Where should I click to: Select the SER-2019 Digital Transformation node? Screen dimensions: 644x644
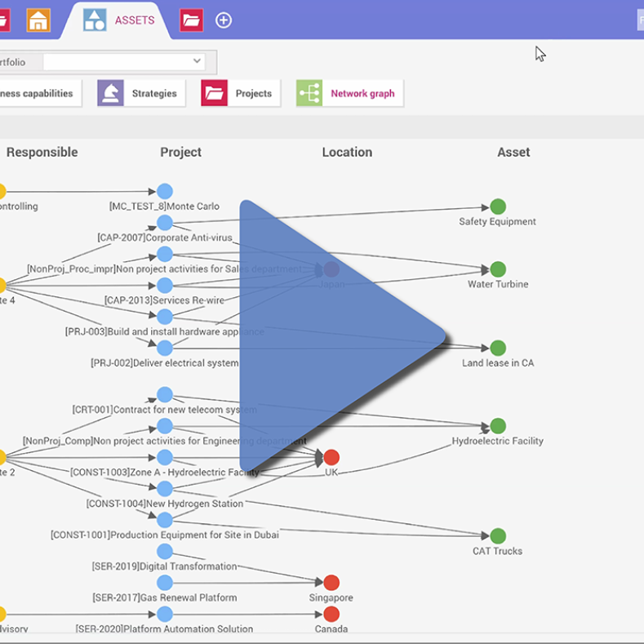click(x=165, y=551)
